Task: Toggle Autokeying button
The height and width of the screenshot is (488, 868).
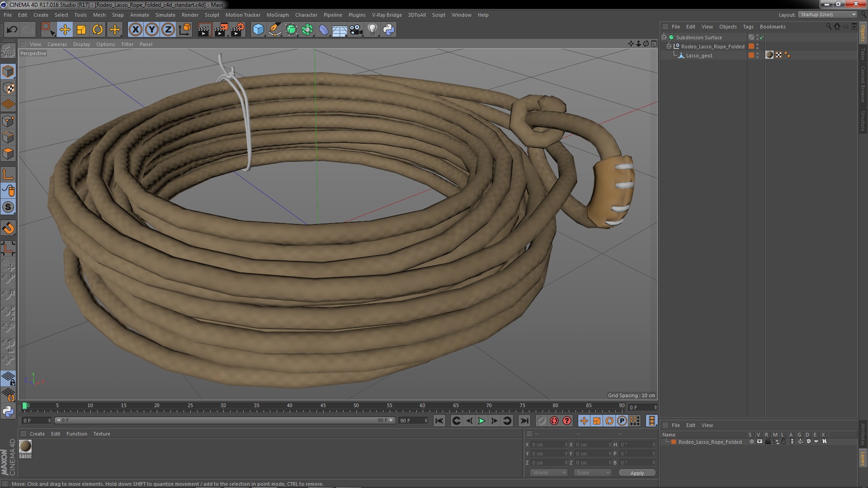Action: pyautogui.click(x=554, y=421)
